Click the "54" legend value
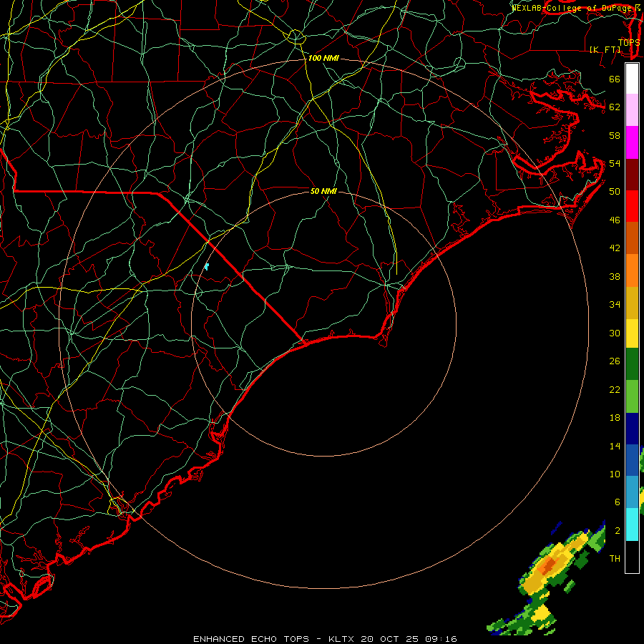This screenshot has width=644, height=644. point(615,163)
